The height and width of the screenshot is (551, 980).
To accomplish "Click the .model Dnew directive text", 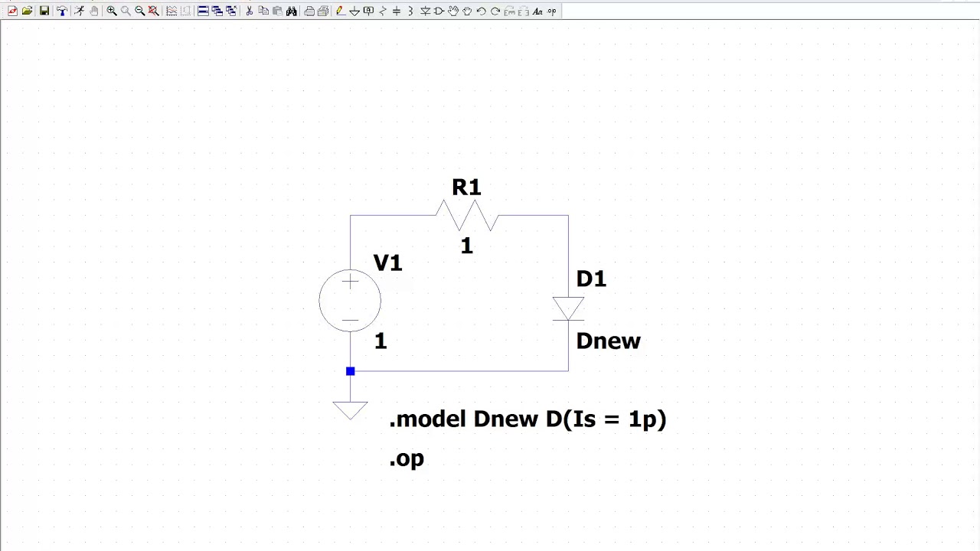I will pyautogui.click(x=528, y=419).
